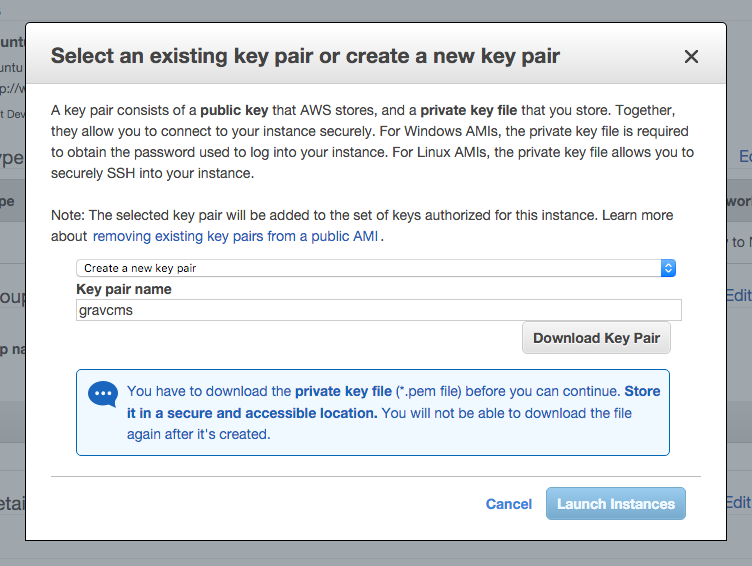This screenshot has height=566, width=752.
Task: Click the 'again after it's created.' line
Action: [x=199, y=435]
